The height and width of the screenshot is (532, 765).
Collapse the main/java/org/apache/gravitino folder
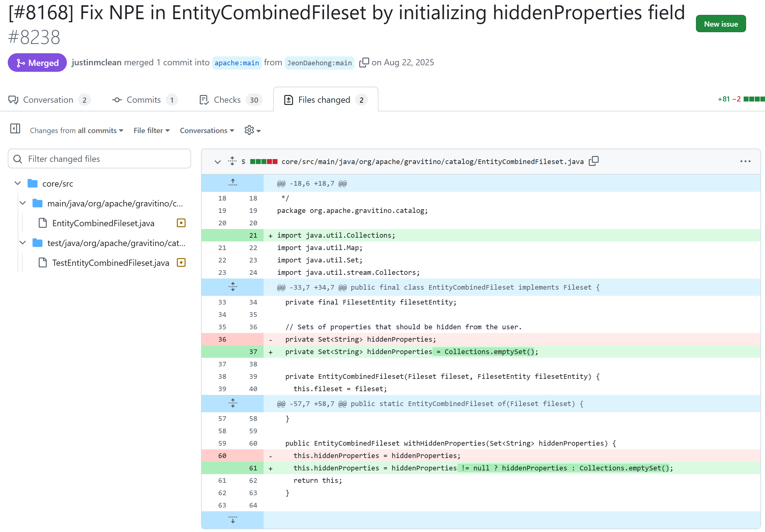click(23, 203)
